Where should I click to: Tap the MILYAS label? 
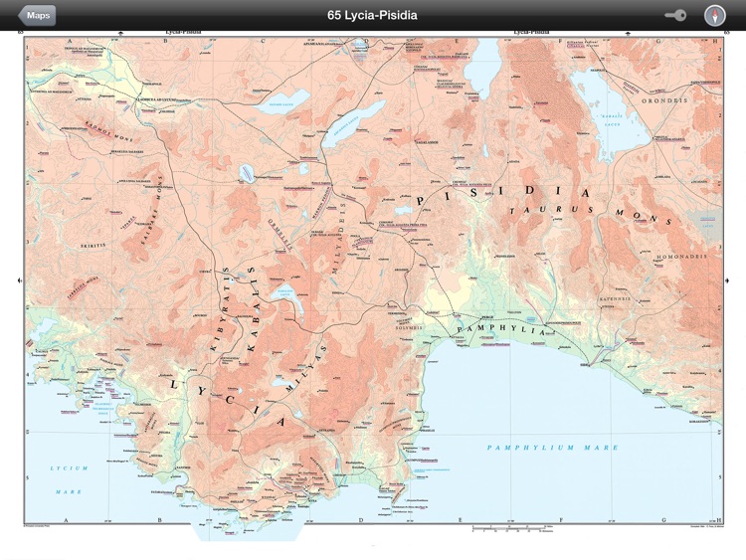tap(307, 369)
